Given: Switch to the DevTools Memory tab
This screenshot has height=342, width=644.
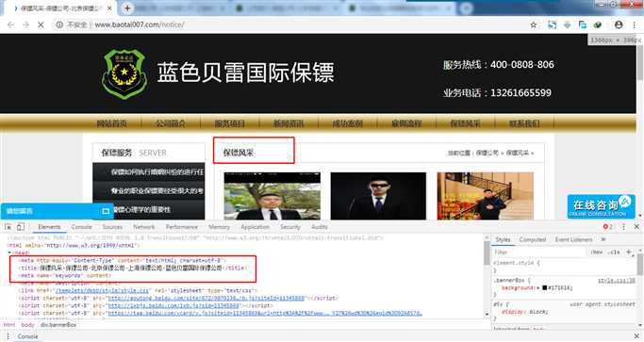Looking at the screenshot, I should 219,227.
